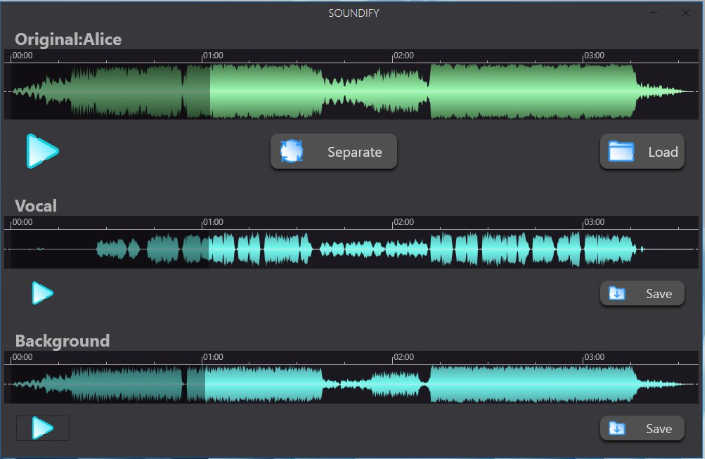The height and width of the screenshot is (459, 705).
Task: Click the SOUNDIFY window title
Action: coord(354,13)
